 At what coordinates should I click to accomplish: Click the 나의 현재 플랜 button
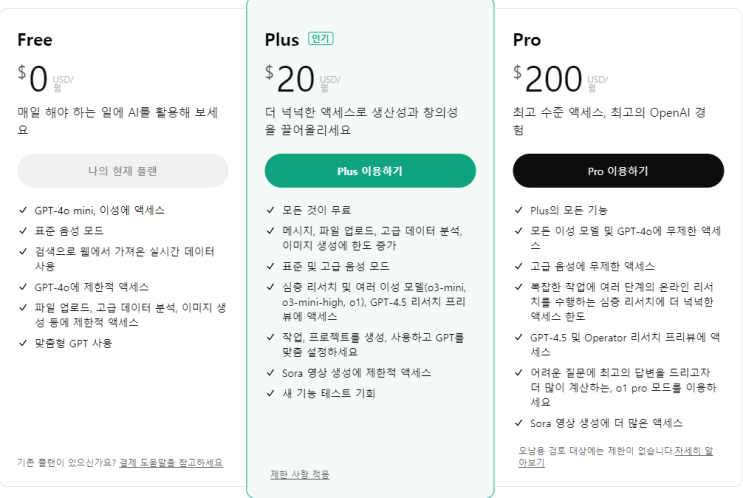coord(123,171)
